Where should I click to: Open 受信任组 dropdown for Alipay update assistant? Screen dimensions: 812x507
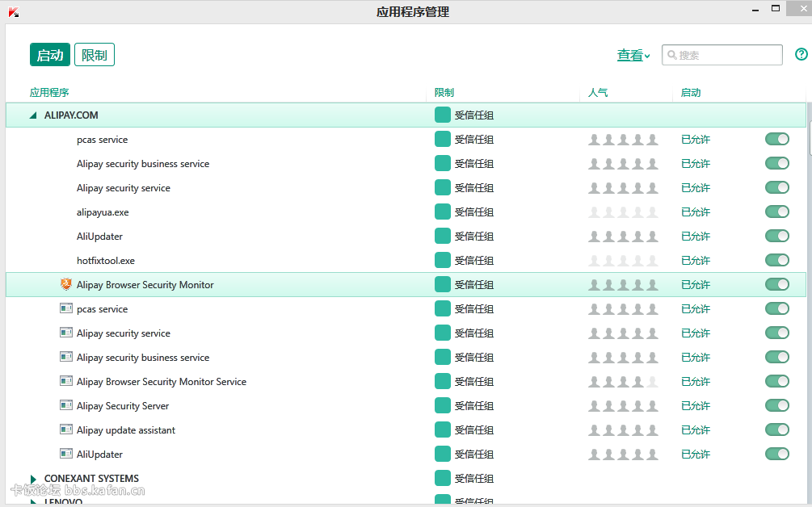[473, 430]
